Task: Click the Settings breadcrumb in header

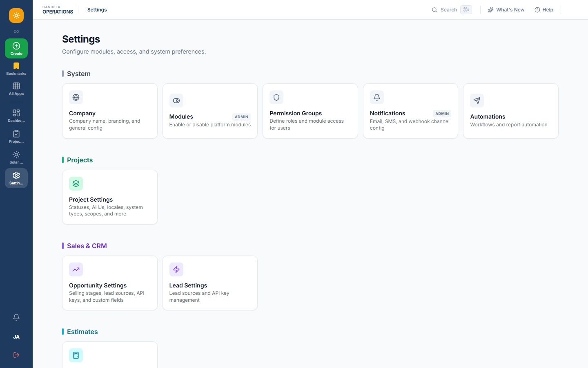Action: [97, 10]
